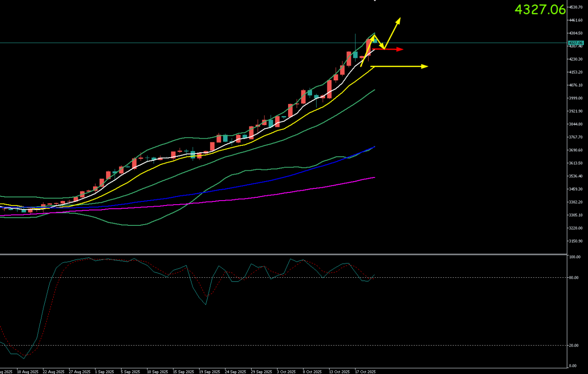588x374 pixels.
Task: Click the 4538.70 price scale label
Action: click(576, 7)
